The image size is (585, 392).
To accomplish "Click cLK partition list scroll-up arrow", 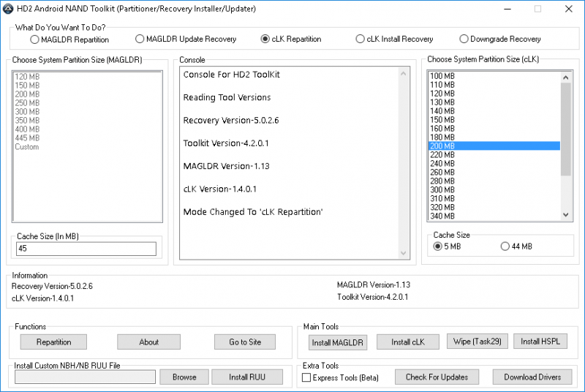I will coord(565,78).
